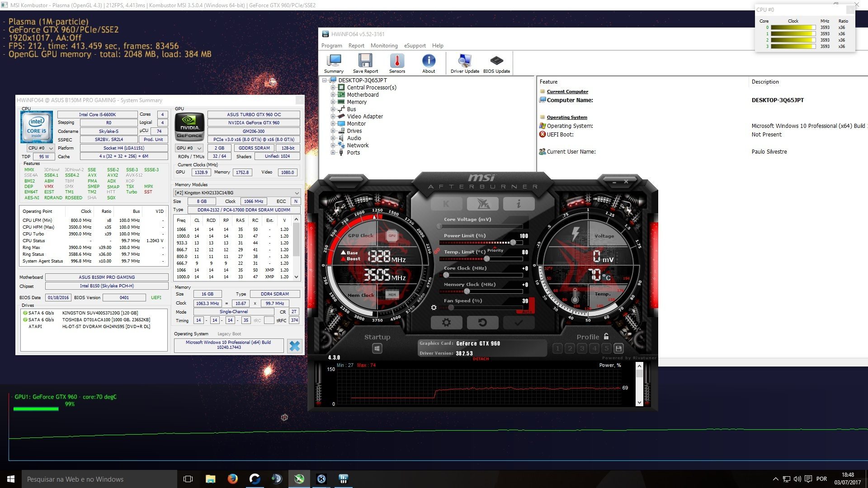Click the Temp. Limit slider handle
Viewport: 868px width, 488px height.
click(x=486, y=259)
